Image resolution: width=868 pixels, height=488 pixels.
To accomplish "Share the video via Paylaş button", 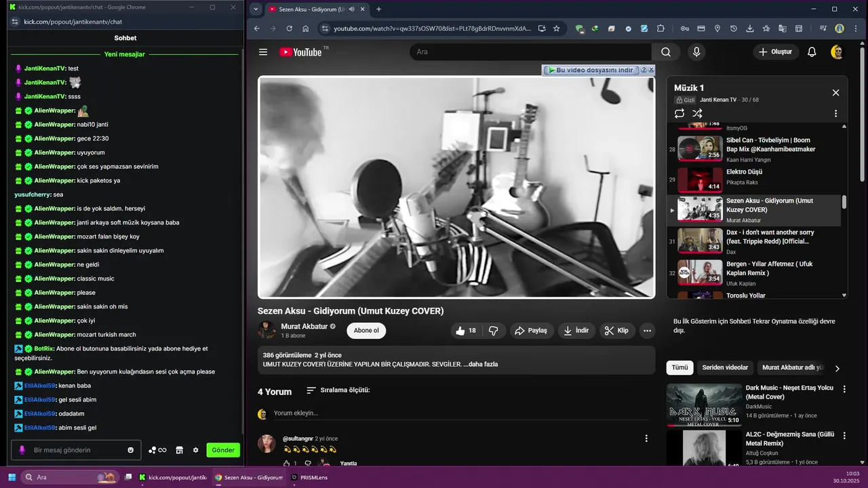I will point(531,331).
